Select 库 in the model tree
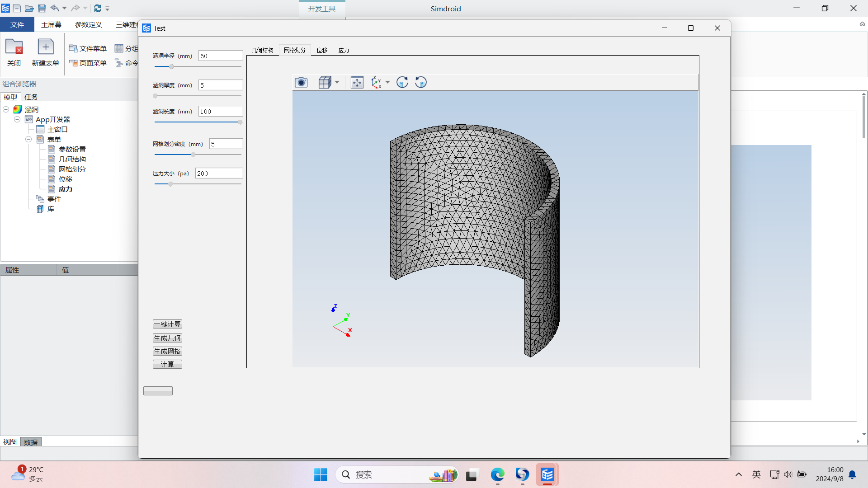This screenshot has width=868, height=488. coord(51,209)
